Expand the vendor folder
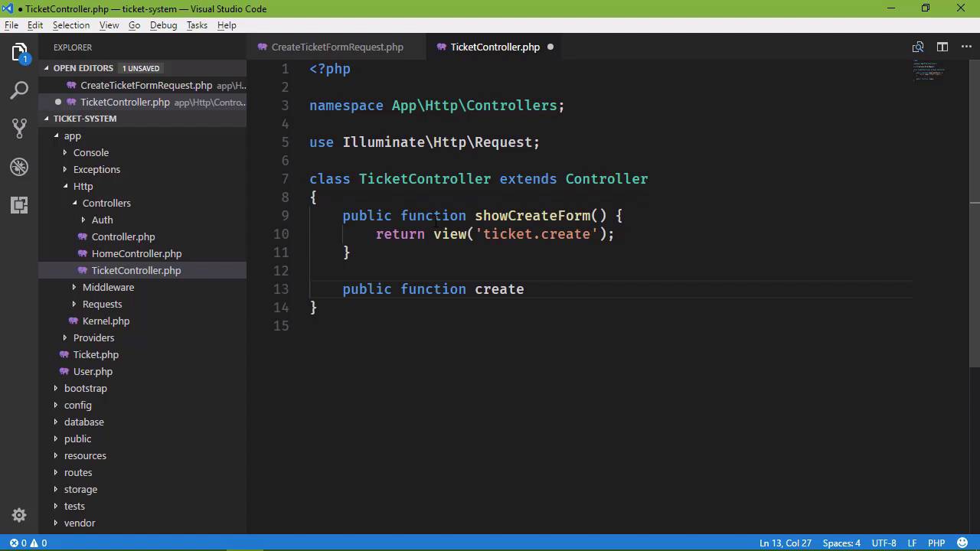The height and width of the screenshot is (551, 980). 56,523
